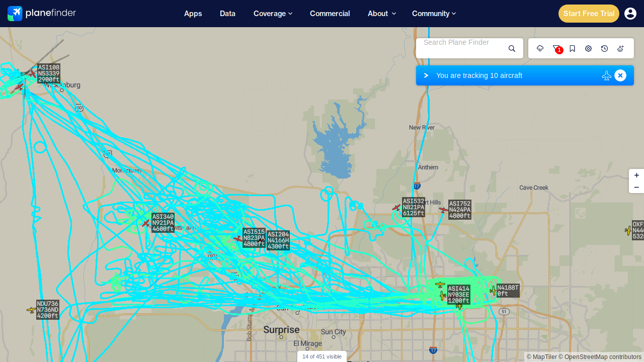644x362 pixels.
Task: Open bookmarks icon in map toolbar
Action: pyautogui.click(x=573, y=48)
